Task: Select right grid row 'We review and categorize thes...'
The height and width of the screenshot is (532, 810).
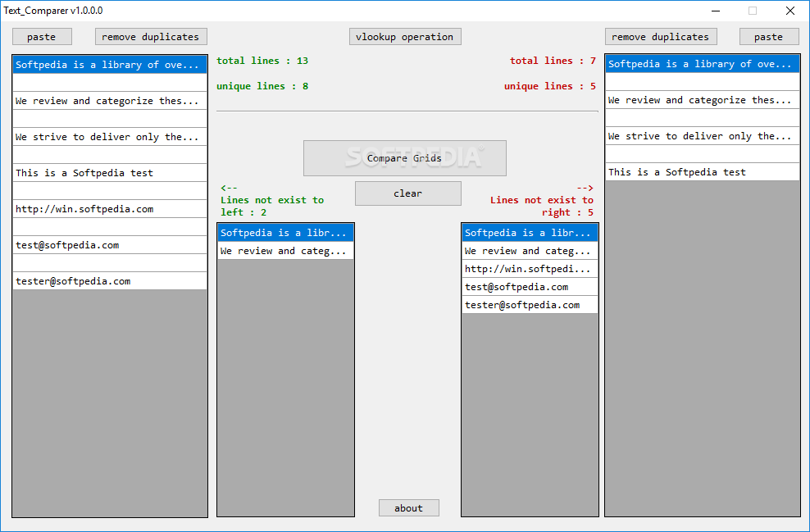Action: pos(703,100)
